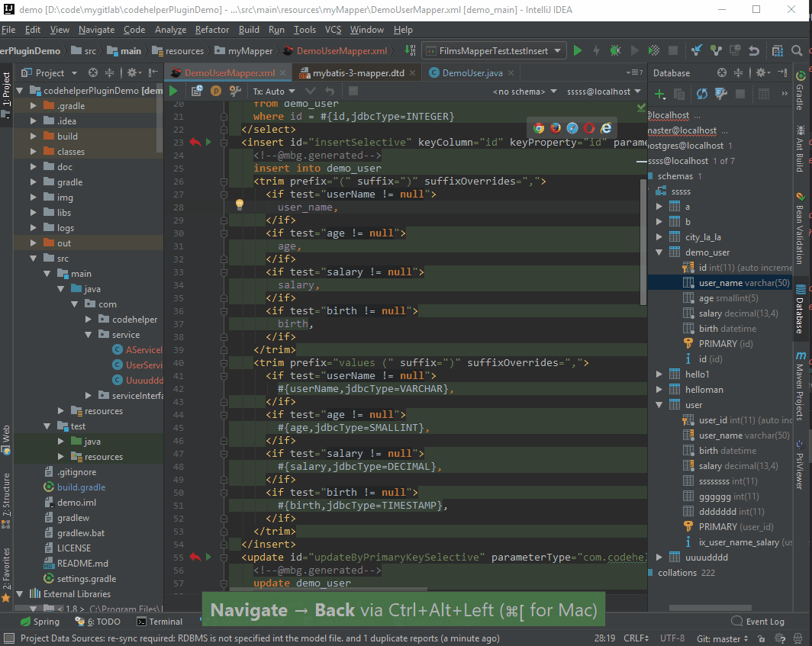Click UTF-8 encoding in status bar

point(672,638)
